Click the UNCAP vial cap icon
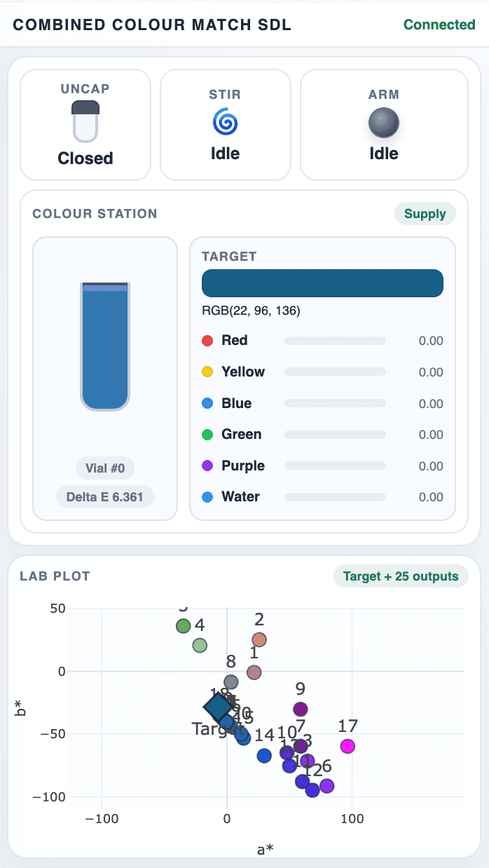Screen dimensions: 489x868 [85, 118]
